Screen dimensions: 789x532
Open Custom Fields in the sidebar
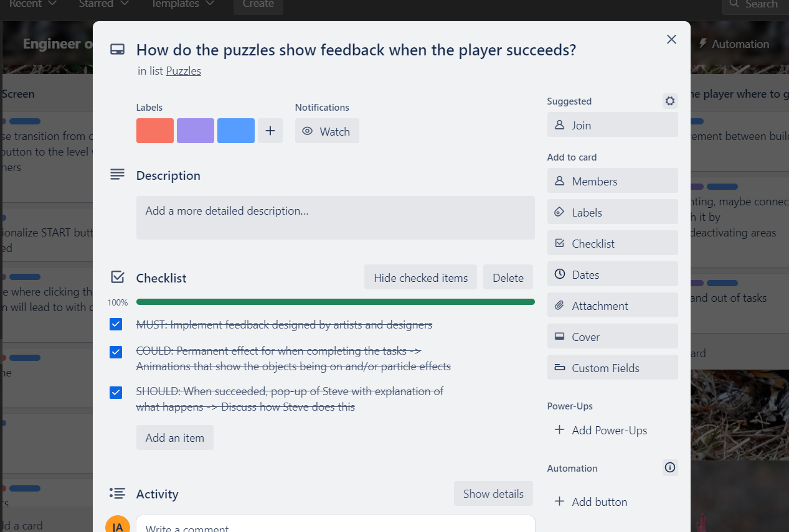tap(613, 368)
